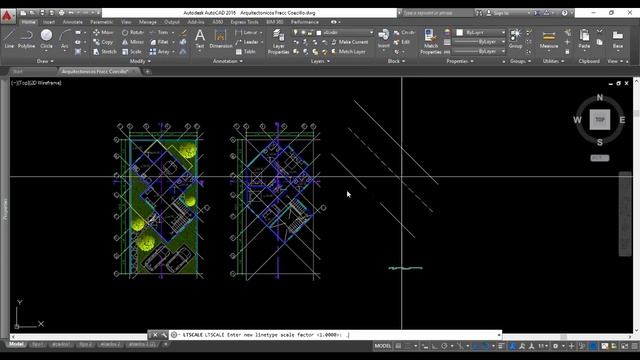Image resolution: width=640 pixels, height=360 pixels.
Task: Expand the Modify panel
Action: (x=140, y=61)
